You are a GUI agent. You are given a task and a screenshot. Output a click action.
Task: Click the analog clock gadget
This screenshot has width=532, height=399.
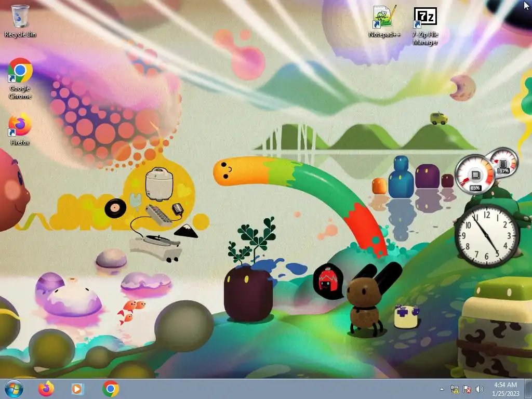(x=487, y=236)
